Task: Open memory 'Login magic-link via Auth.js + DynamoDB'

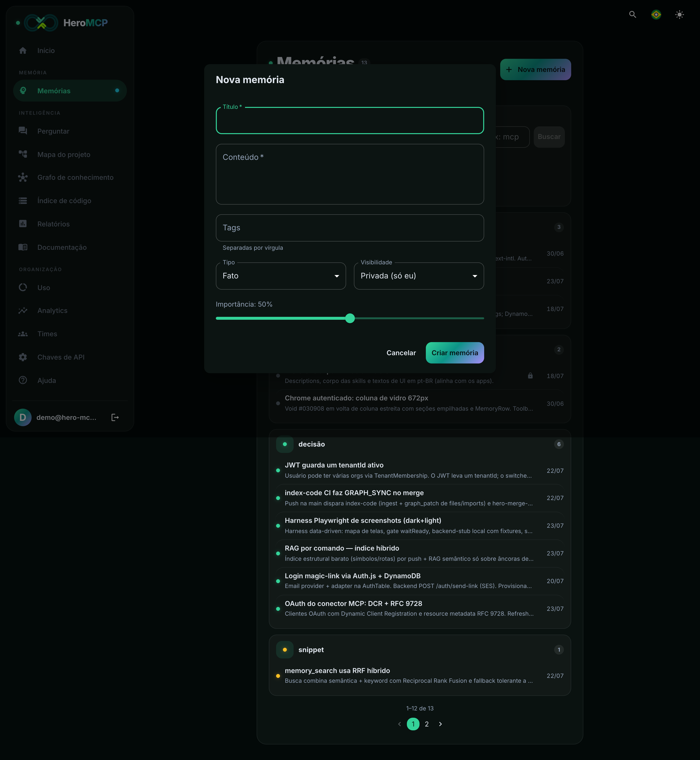Action: click(x=420, y=581)
